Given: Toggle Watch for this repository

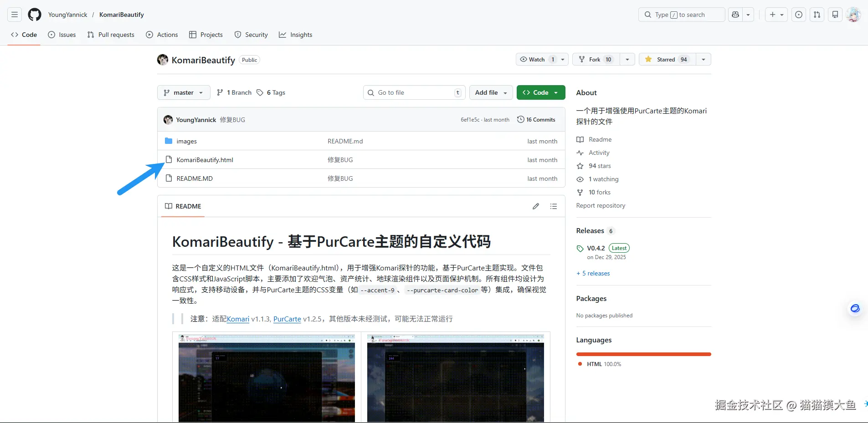Looking at the screenshot, I should 537,60.
